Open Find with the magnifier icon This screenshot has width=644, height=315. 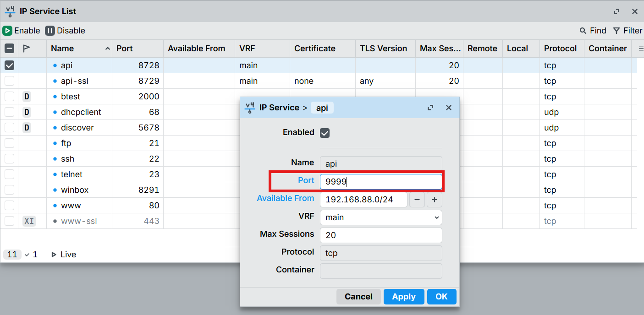pos(583,31)
